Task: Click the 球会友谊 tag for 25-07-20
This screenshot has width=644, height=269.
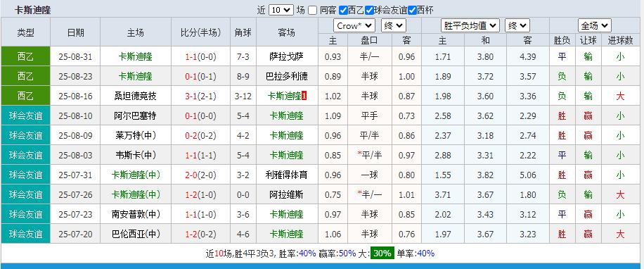Action: [x=25, y=234]
